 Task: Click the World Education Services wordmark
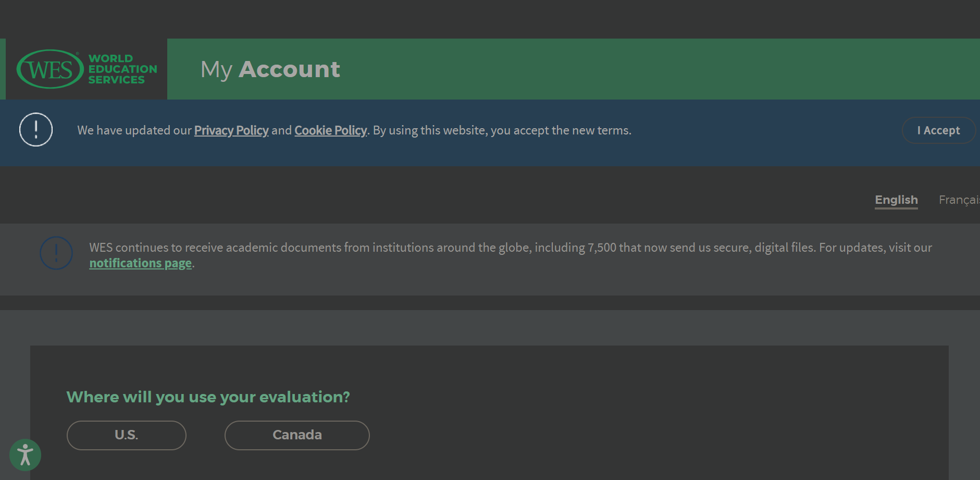point(122,69)
